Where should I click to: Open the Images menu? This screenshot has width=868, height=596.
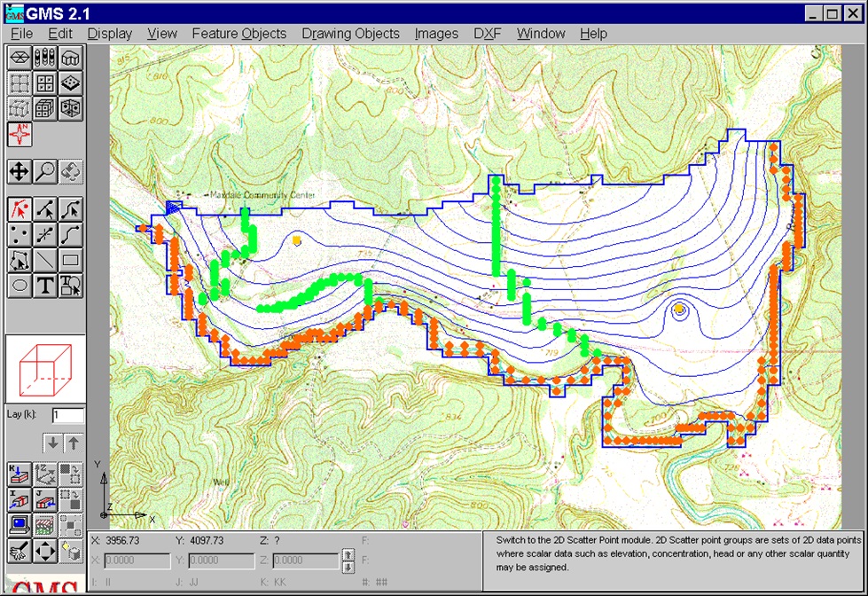pyautogui.click(x=436, y=34)
